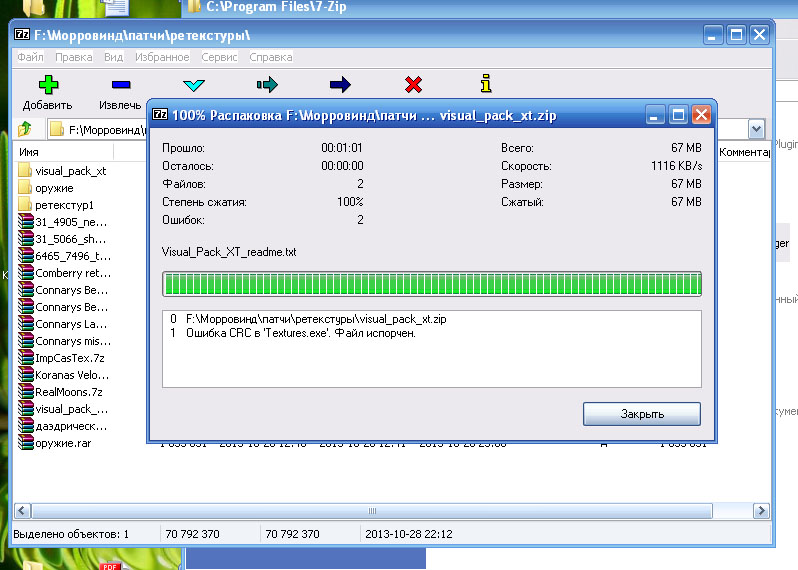Maximize the extraction dialog window
Screen dimensions: 798x570
click(678, 115)
